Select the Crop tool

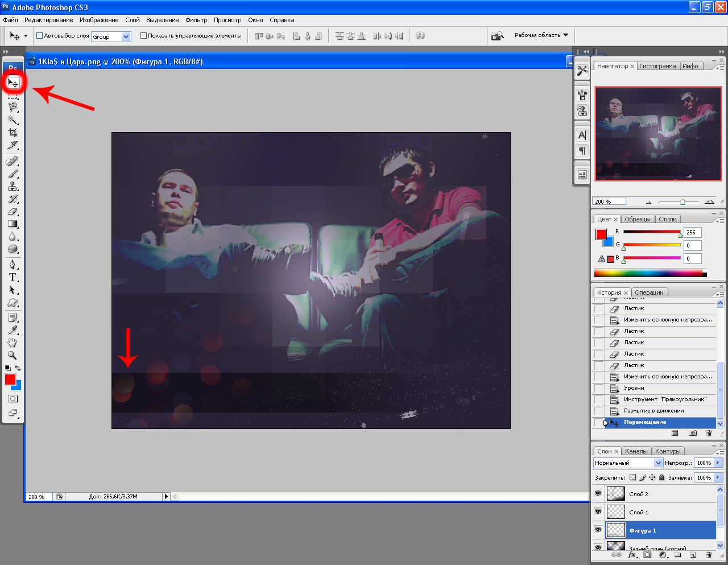tap(13, 133)
